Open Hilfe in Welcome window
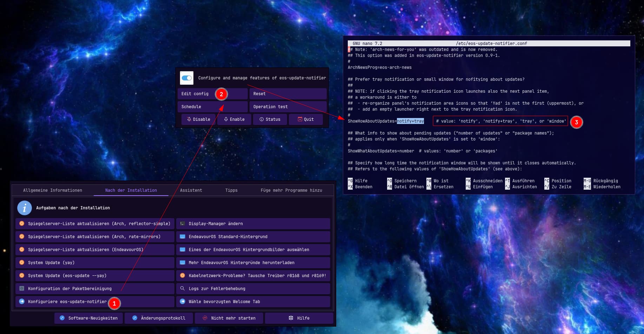 [x=299, y=318]
